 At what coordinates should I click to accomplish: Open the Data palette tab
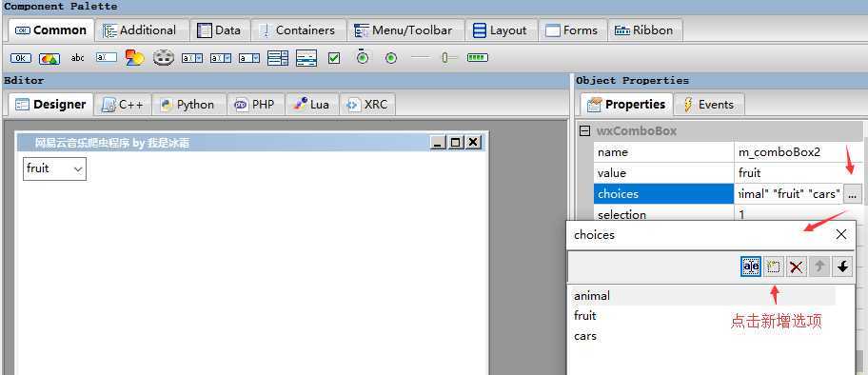pyautogui.click(x=220, y=30)
